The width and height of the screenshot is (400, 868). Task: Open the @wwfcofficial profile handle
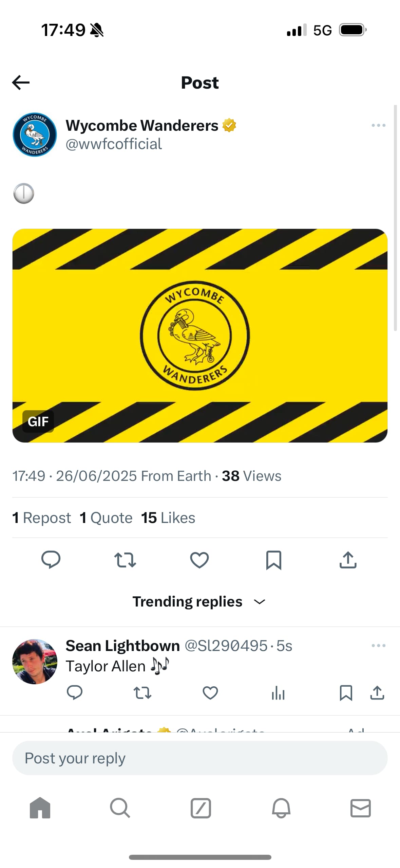point(114,144)
